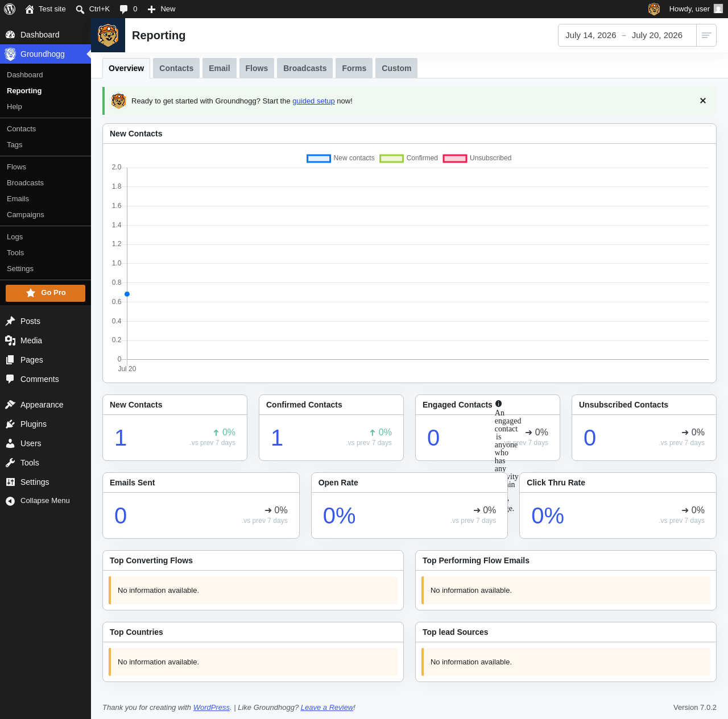This screenshot has height=719, width=728.
Task: Visit Test site home icon
Action: pos(30,9)
